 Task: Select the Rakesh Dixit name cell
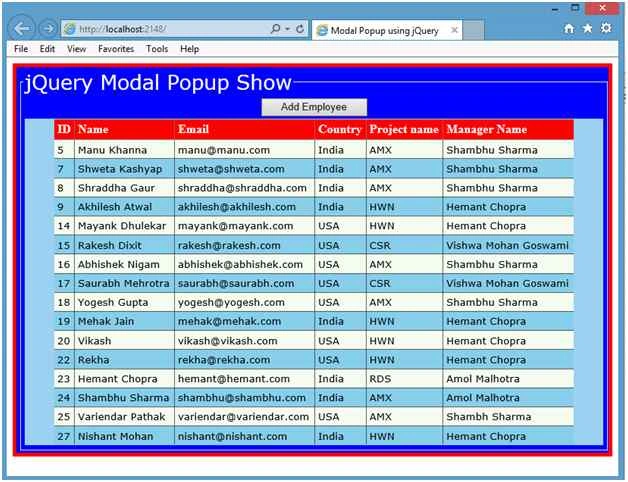pos(124,245)
